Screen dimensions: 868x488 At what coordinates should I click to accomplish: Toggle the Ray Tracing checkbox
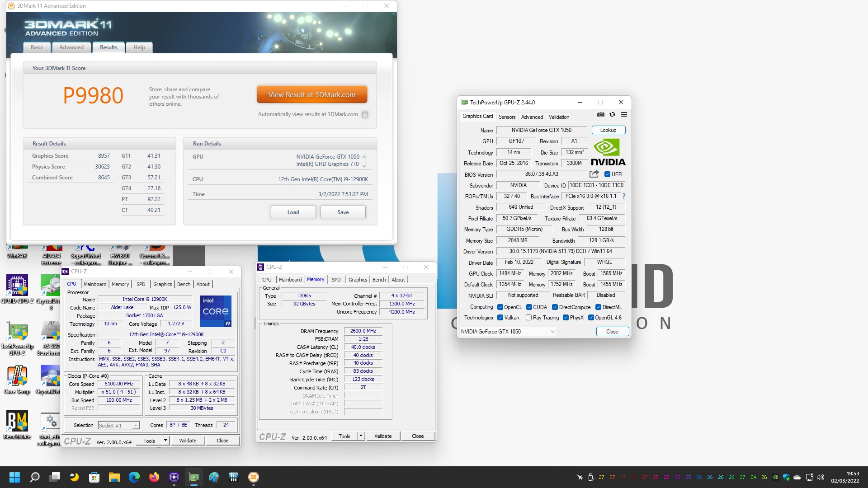(x=528, y=318)
